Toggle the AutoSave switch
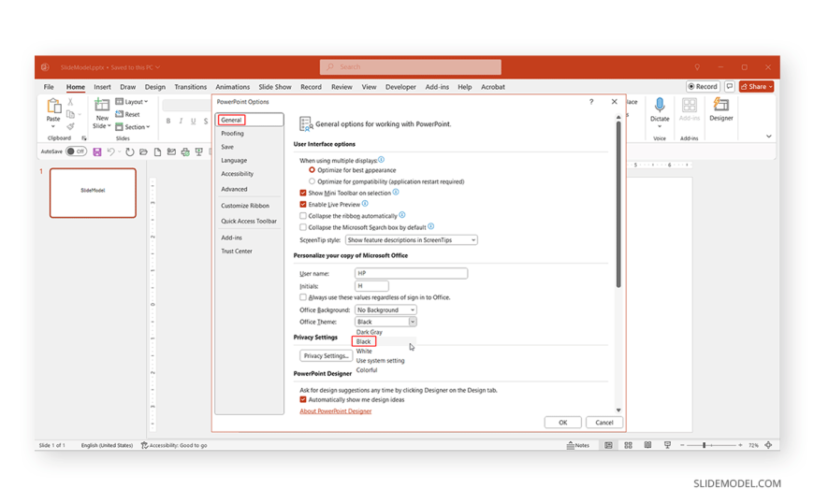Image resolution: width=814 pixels, height=504 pixels. tap(77, 151)
